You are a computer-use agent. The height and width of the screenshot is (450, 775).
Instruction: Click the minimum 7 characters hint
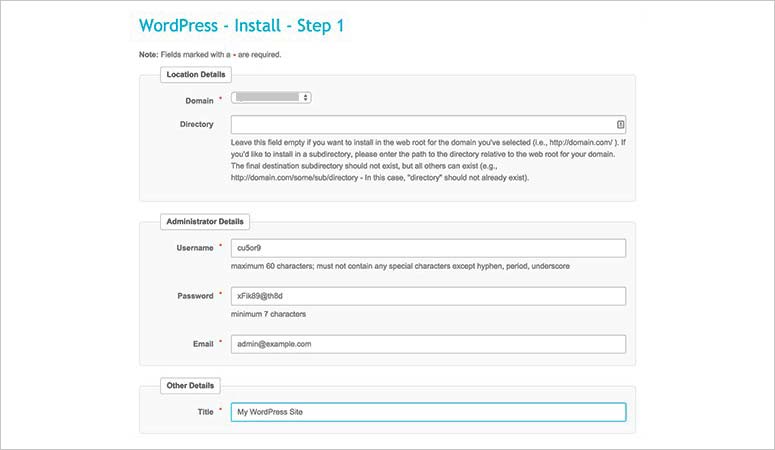(x=268, y=314)
